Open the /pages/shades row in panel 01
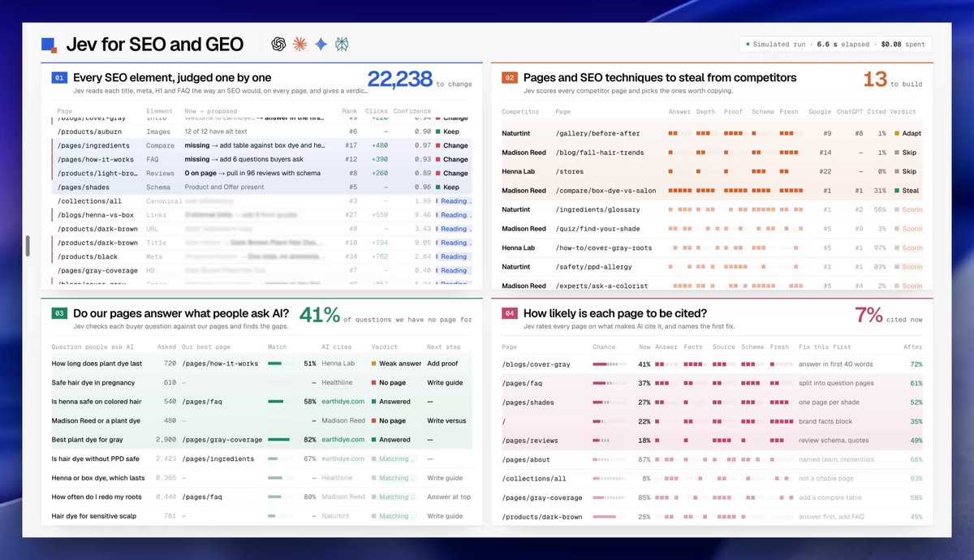This screenshot has width=974, height=560. pos(261,187)
